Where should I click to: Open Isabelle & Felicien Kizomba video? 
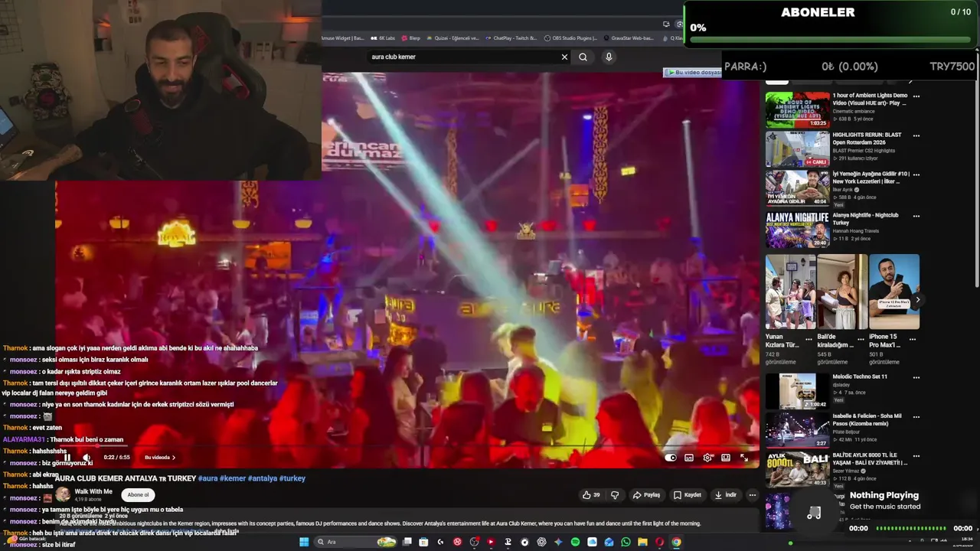(x=797, y=430)
